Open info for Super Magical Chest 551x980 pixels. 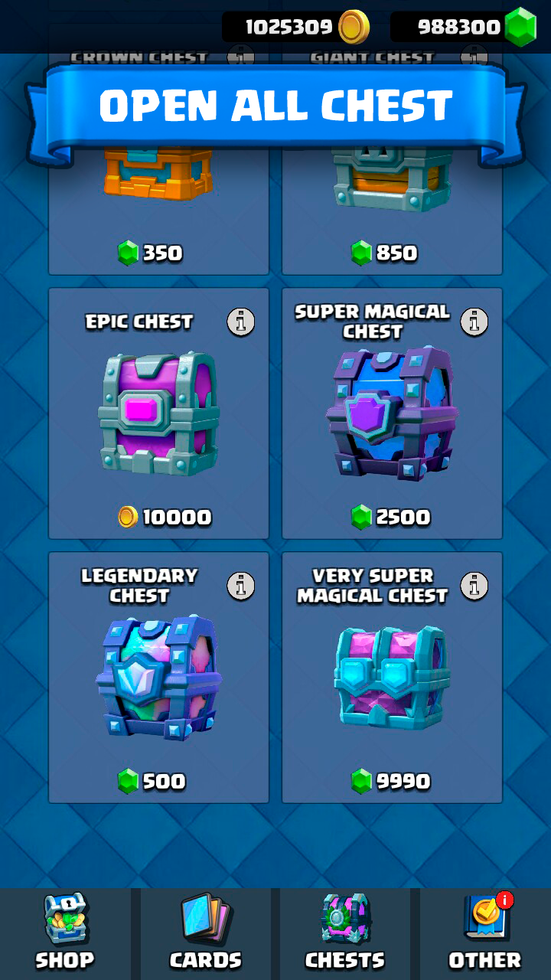coord(474,322)
